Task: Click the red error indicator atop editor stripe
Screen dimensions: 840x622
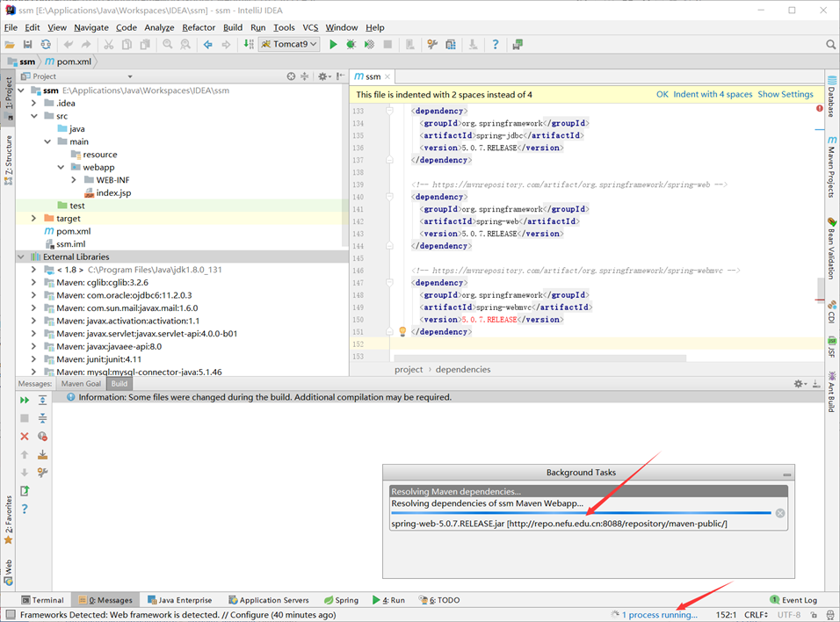Action: pos(820,109)
